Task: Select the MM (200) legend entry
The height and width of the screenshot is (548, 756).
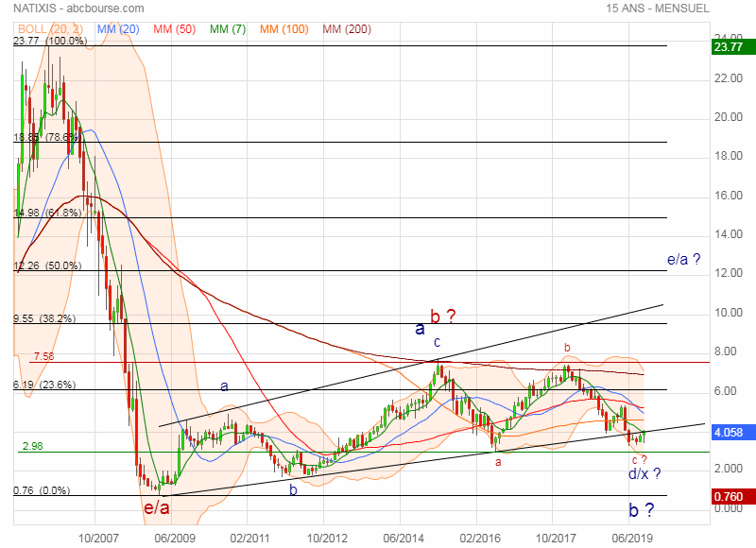Action: pyautogui.click(x=347, y=29)
